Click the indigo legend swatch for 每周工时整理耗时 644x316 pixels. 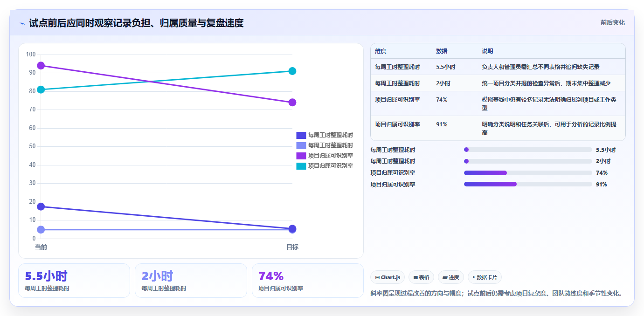(301, 135)
